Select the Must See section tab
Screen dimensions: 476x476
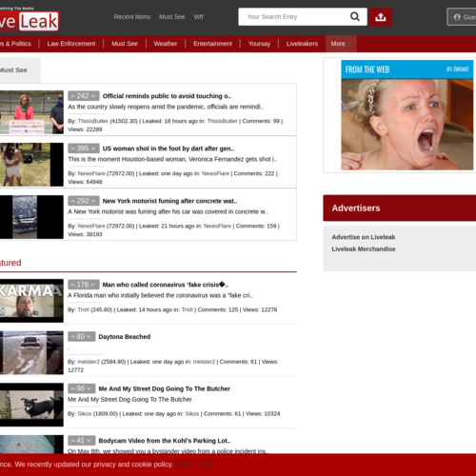pyautogui.click(x=20, y=70)
